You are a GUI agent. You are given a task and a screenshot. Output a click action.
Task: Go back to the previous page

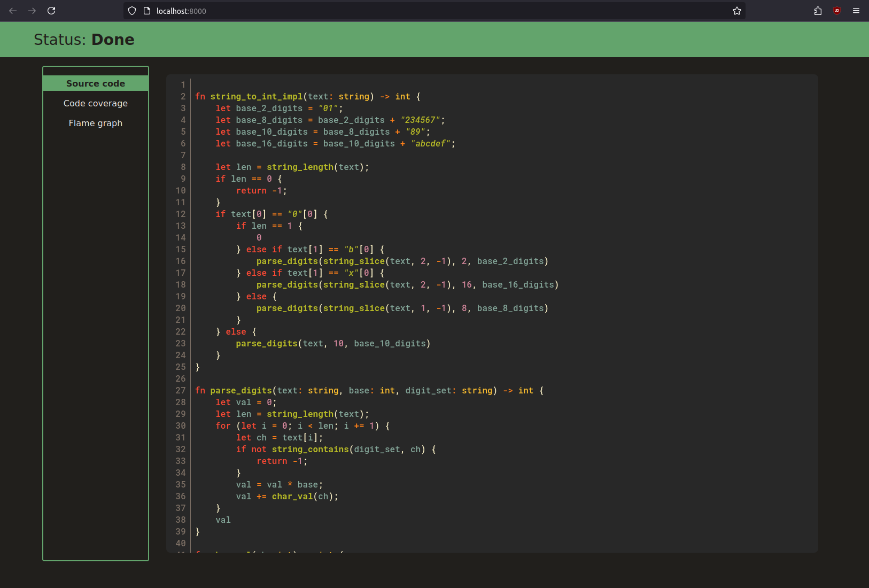coord(13,11)
